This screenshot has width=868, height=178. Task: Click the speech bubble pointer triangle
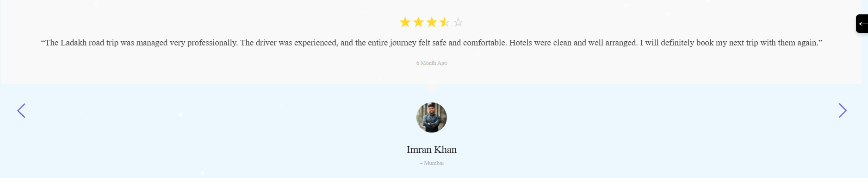click(432, 88)
